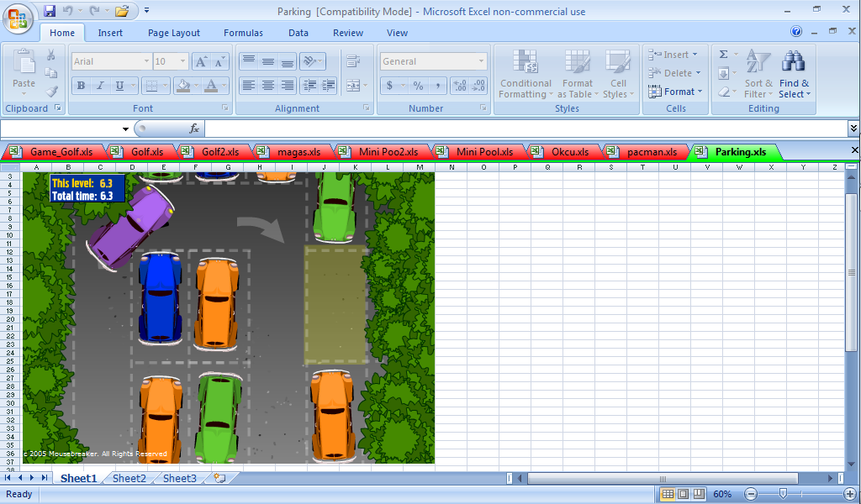Viewport: 861px width, 504px height.
Task: Increase font size with Grow Font icon
Action: 200,61
